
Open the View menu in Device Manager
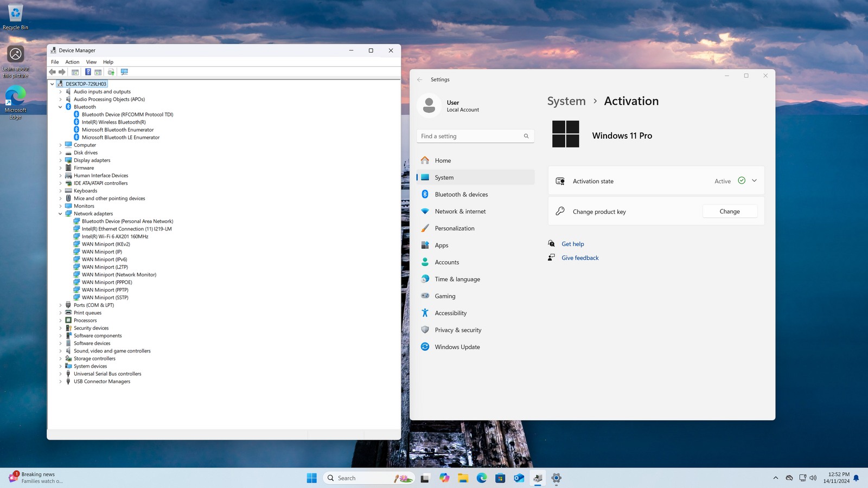click(x=91, y=62)
